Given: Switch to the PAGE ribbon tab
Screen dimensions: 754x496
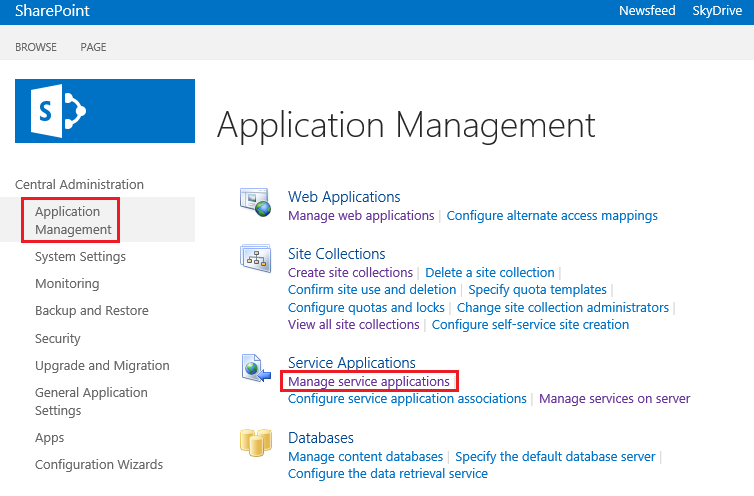Looking at the screenshot, I should pyautogui.click(x=93, y=47).
